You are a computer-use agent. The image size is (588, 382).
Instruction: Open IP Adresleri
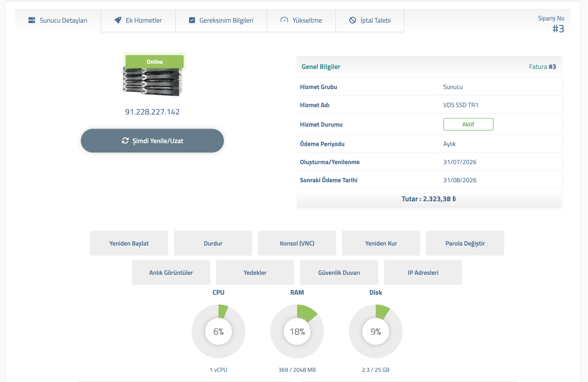click(423, 272)
